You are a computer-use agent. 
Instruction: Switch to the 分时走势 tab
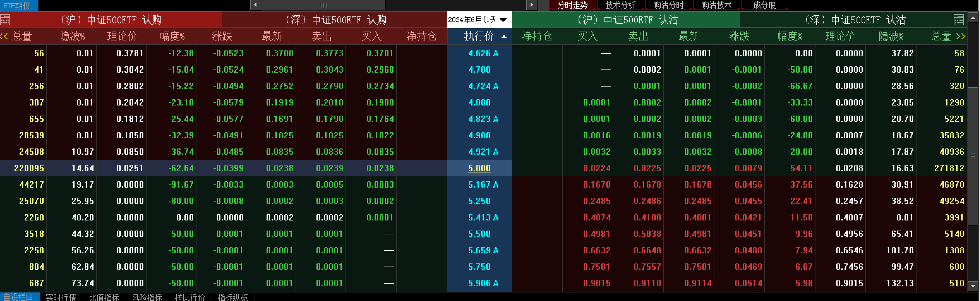[573, 5]
